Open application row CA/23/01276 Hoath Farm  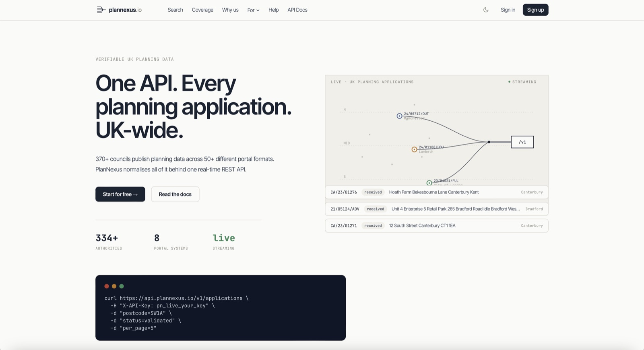[437, 192]
